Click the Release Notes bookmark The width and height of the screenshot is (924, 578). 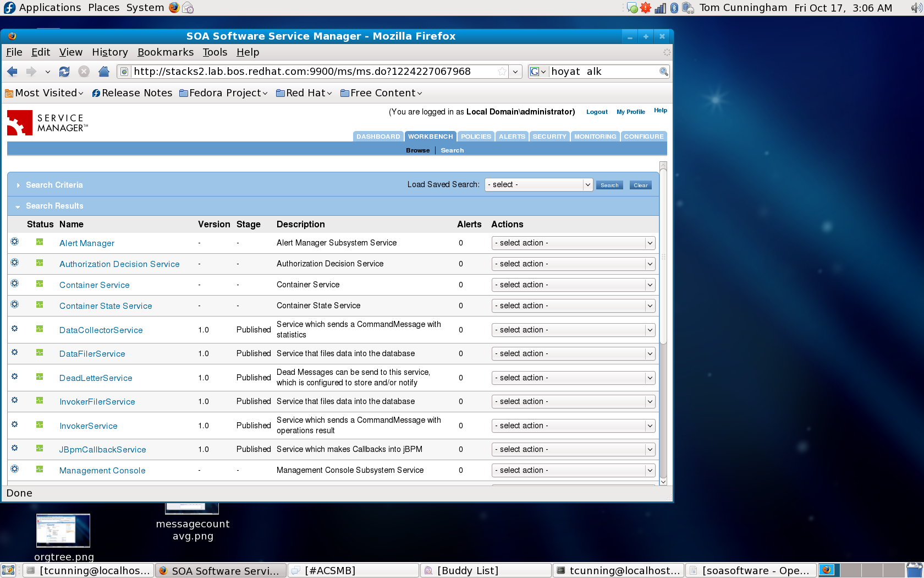pos(132,93)
